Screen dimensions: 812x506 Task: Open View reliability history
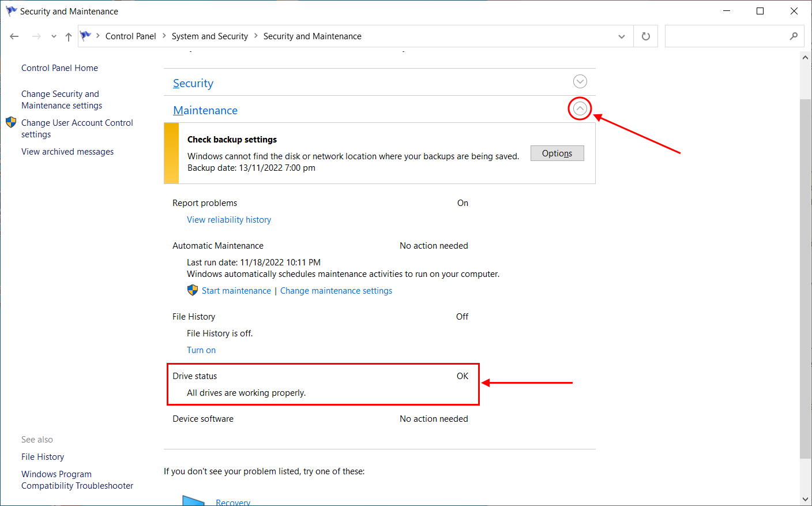pyautogui.click(x=229, y=220)
